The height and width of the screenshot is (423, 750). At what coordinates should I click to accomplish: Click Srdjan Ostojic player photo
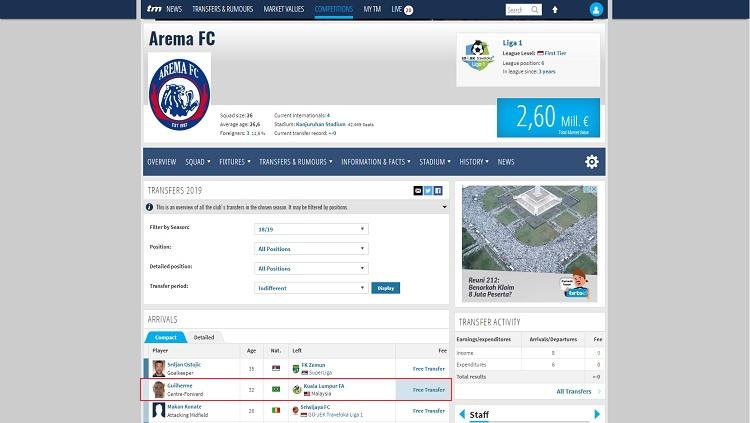[159, 368]
